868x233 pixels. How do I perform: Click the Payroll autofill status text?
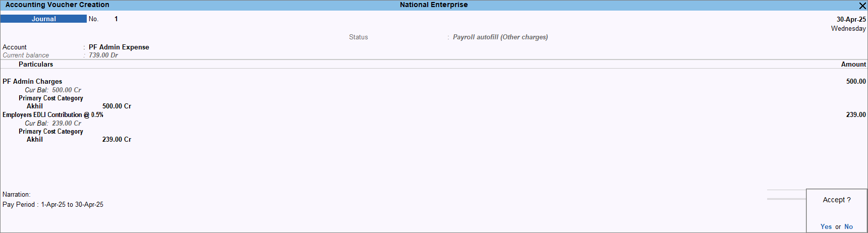(500, 37)
